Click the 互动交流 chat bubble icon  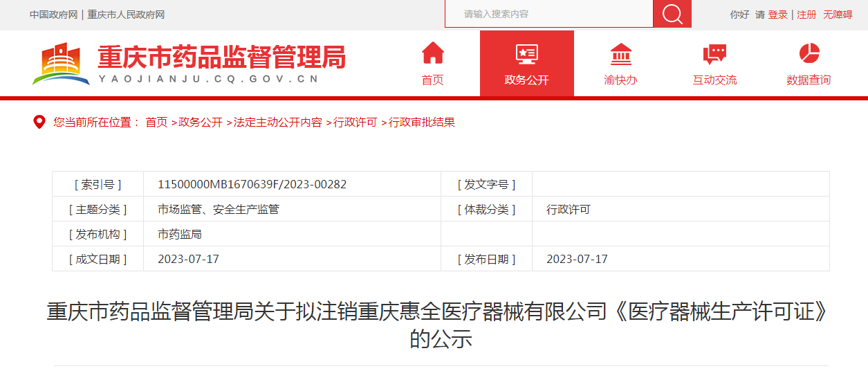pyautogui.click(x=714, y=54)
